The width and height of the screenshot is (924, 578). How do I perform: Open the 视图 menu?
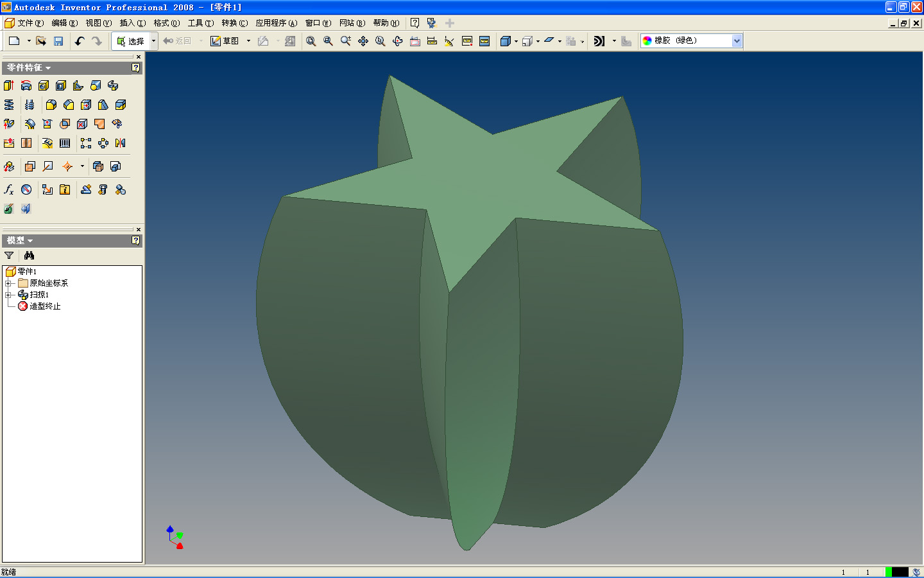pyautogui.click(x=98, y=23)
